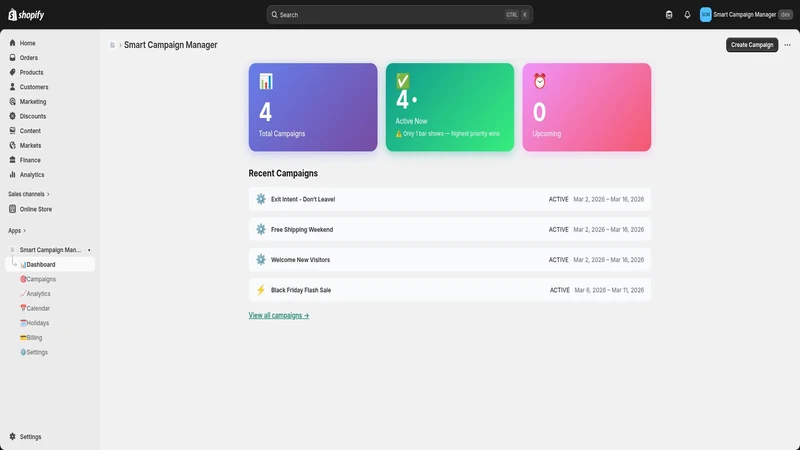
Task: Click the green checkmark icon on Active Now
Action: point(403,81)
